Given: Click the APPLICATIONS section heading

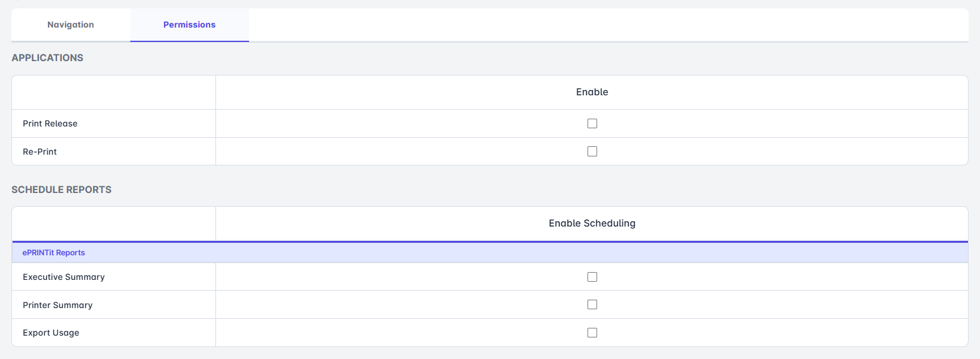Looking at the screenshot, I should pyautogui.click(x=47, y=58).
